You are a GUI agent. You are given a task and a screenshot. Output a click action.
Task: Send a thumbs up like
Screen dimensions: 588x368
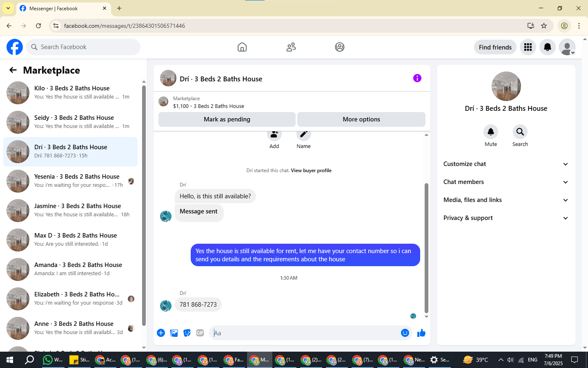tap(421, 333)
